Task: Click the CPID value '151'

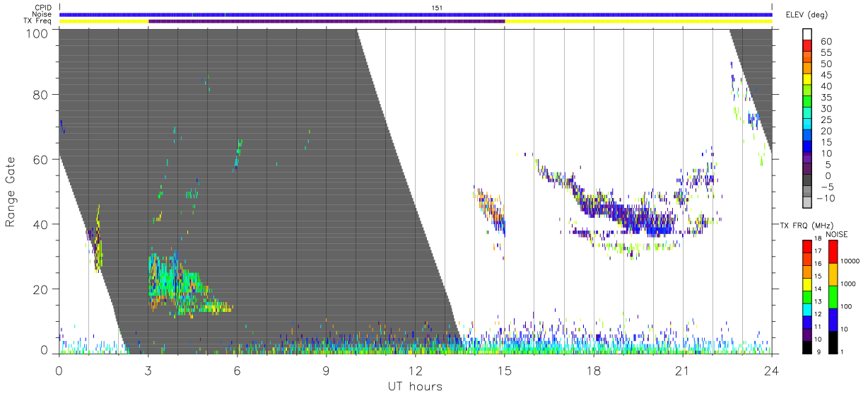Action: 437,8
